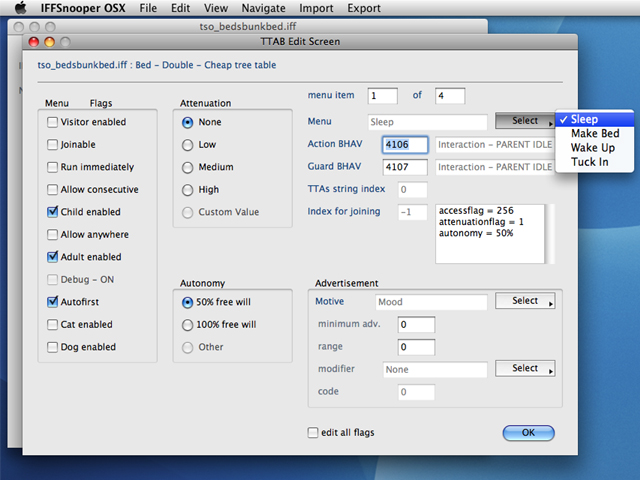Open the Import menu
Image resolution: width=640 pixels, height=480 pixels.
[x=316, y=8]
